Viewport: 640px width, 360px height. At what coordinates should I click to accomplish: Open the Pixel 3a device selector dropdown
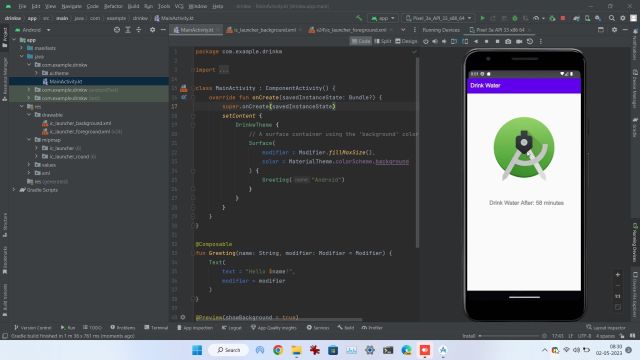(438, 18)
